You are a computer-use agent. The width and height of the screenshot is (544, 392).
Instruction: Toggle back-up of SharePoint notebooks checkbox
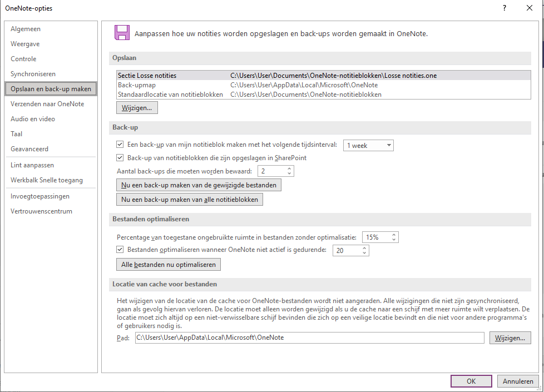click(x=120, y=158)
